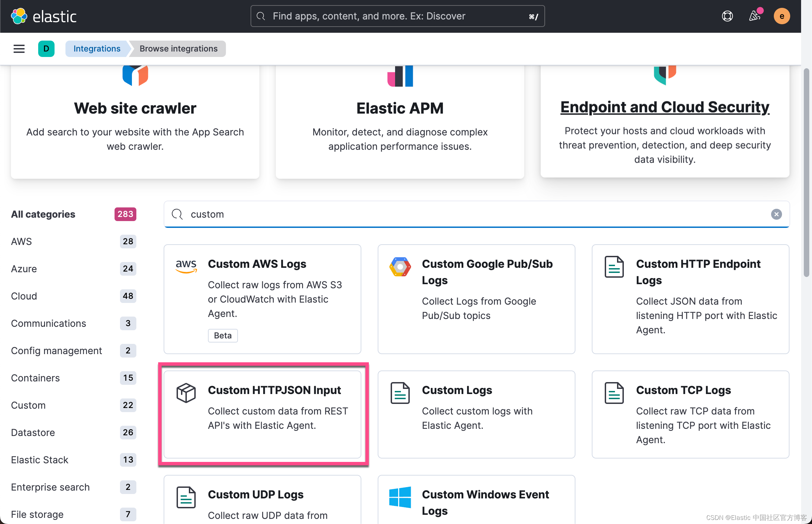The width and height of the screenshot is (812, 524).
Task: Expand AWS category in the sidebar
Action: tap(21, 242)
